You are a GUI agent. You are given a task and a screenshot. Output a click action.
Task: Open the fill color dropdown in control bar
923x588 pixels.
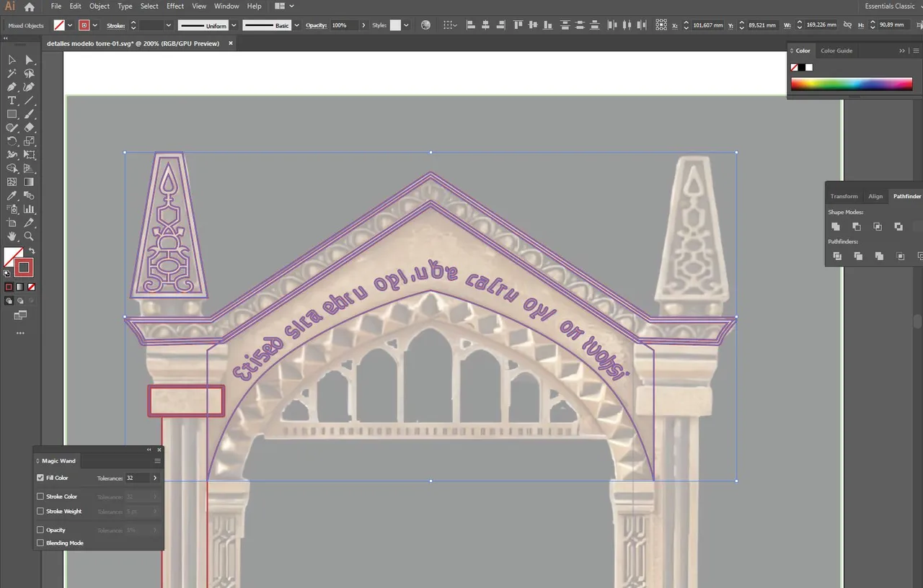pos(70,25)
